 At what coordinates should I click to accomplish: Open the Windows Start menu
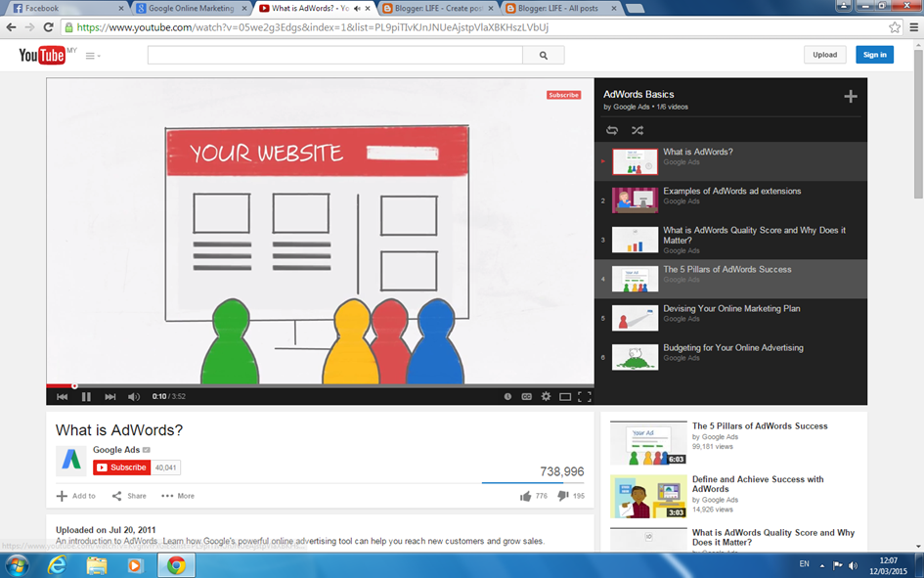click(x=17, y=565)
